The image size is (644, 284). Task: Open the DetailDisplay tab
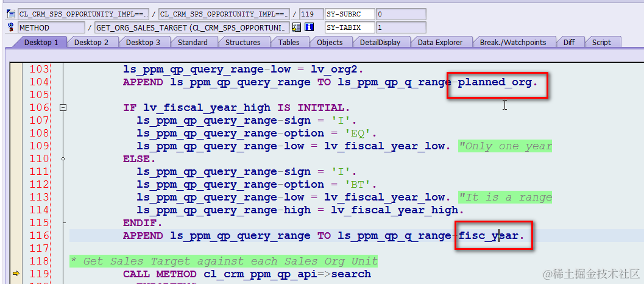click(380, 42)
